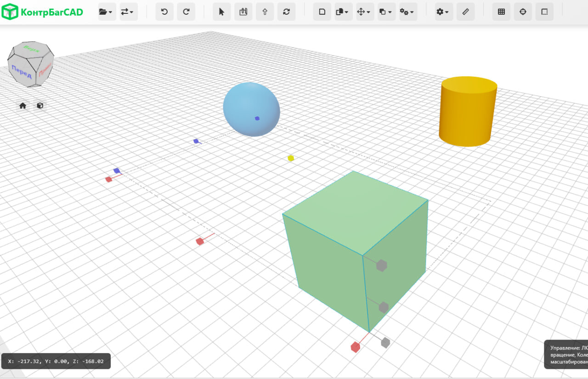588x379 pixels.
Task: Select the ruler measurement tool
Action: click(465, 12)
